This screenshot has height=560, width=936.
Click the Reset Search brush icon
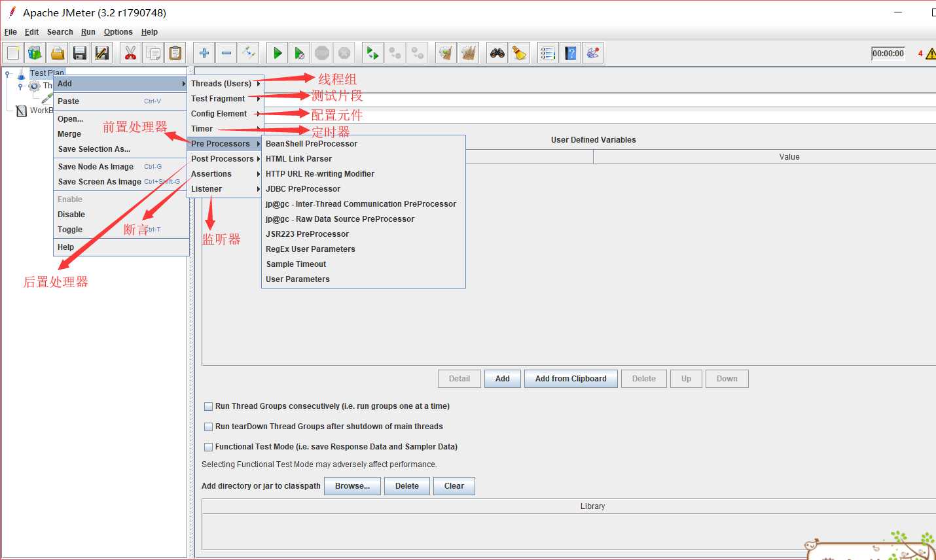click(520, 53)
